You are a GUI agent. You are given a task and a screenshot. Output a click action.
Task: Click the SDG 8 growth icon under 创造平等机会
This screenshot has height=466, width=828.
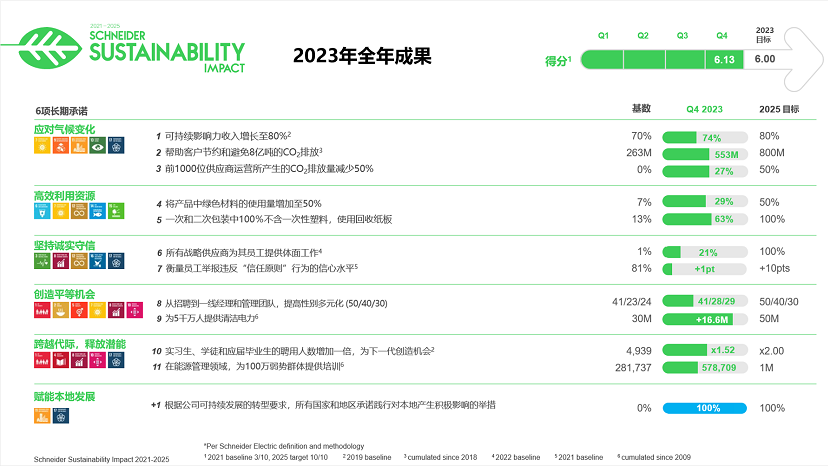pos(116,310)
